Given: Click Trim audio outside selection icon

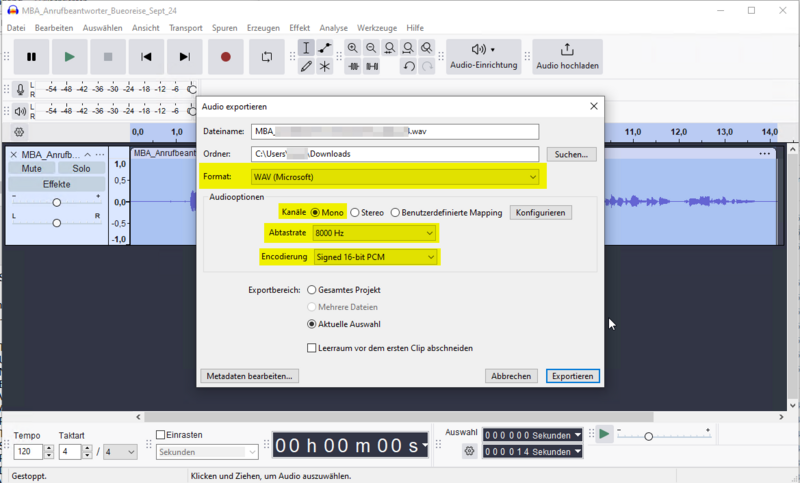Looking at the screenshot, I should (x=353, y=66).
